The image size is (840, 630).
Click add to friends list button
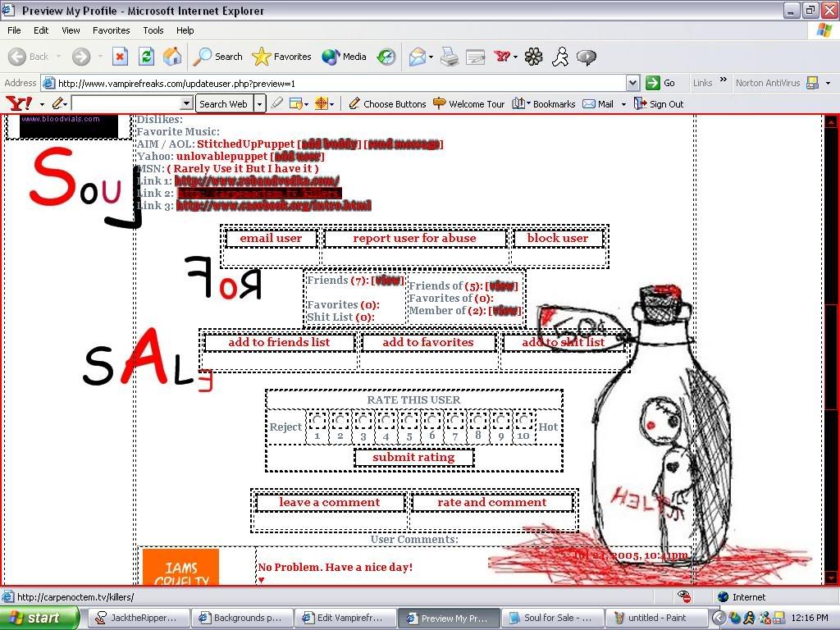click(279, 342)
